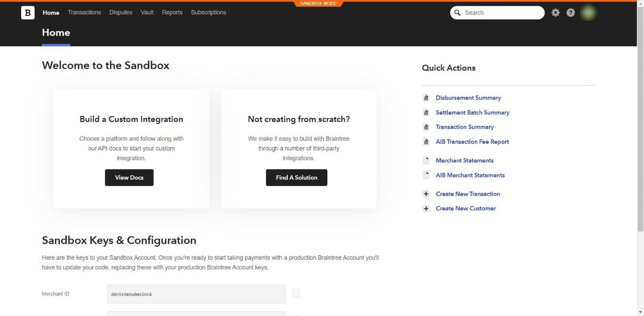This screenshot has height=316, width=644.
Task: Open the Transactions menu
Action: (x=85, y=12)
